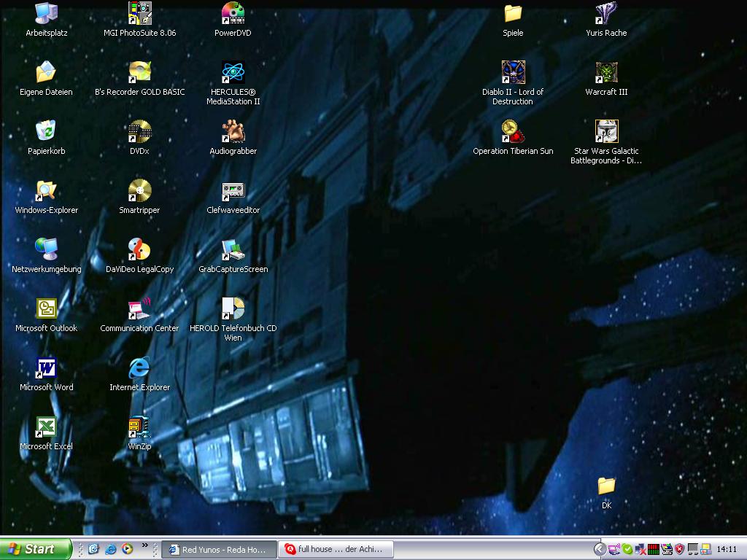Select the Warcraft III desktop icon
747x560 pixels.
pyautogui.click(x=606, y=72)
